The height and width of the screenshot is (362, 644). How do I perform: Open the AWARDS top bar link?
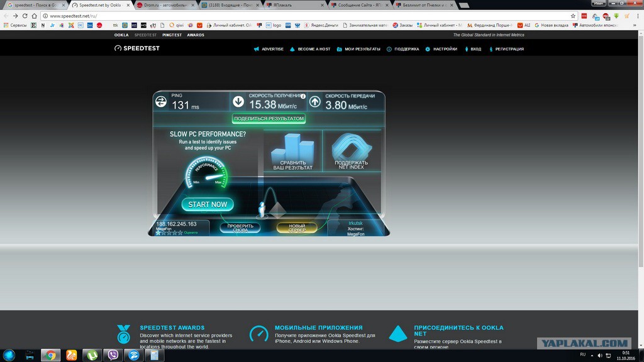(x=196, y=35)
